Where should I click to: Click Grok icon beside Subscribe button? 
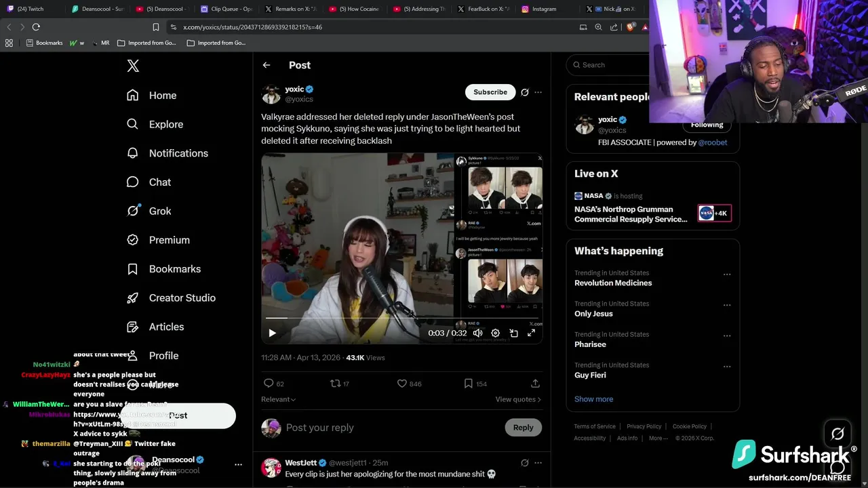click(x=524, y=92)
